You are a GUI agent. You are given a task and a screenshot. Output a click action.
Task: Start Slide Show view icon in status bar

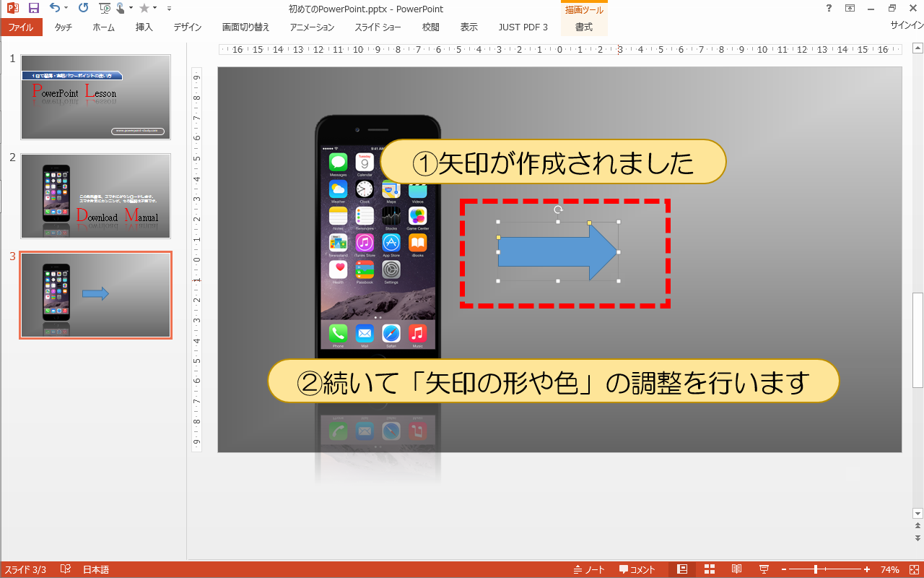point(764,570)
